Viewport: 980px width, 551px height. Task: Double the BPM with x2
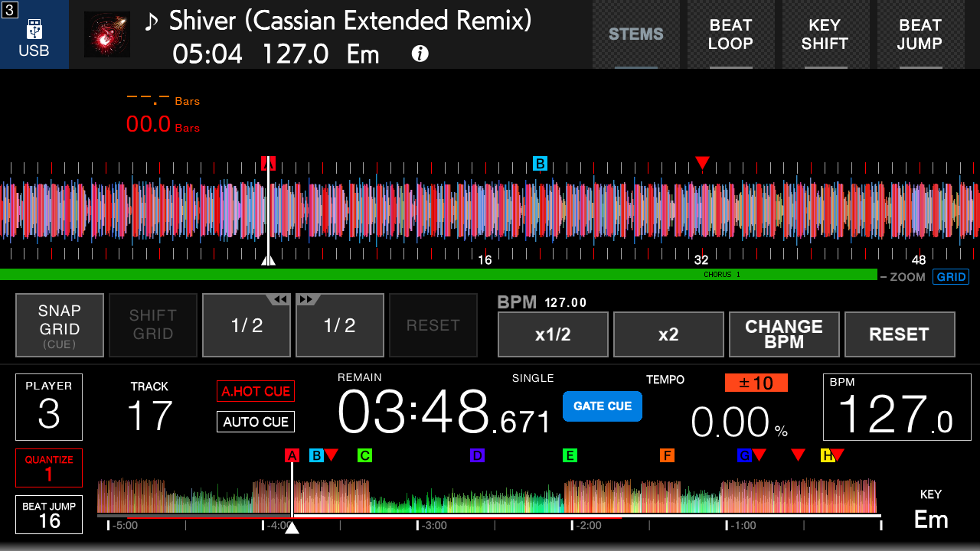tap(668, 334)
